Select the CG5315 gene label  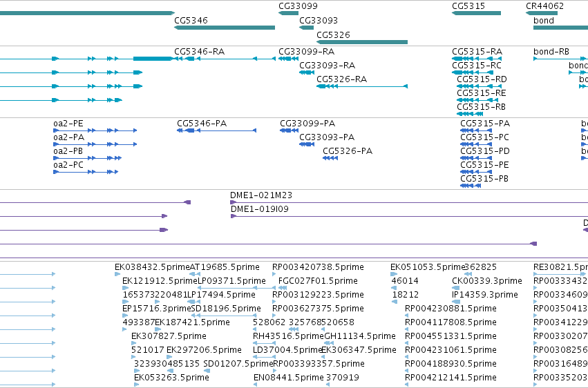click(468, 6)
